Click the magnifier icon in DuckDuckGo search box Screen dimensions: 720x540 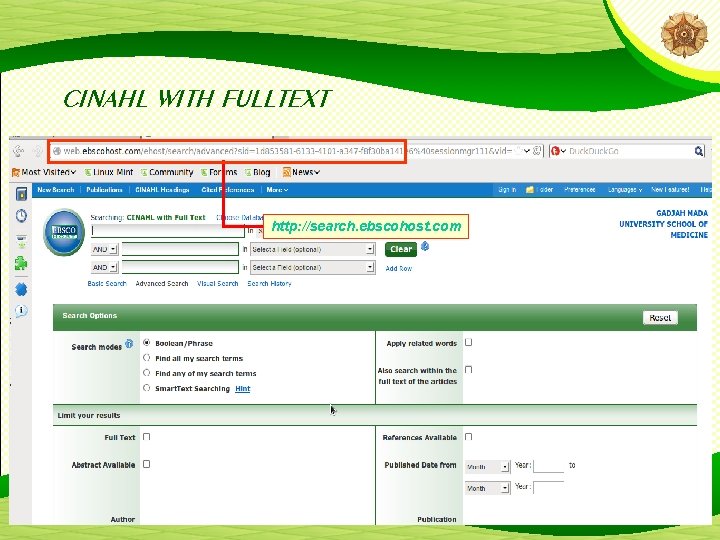coord(698,151)
